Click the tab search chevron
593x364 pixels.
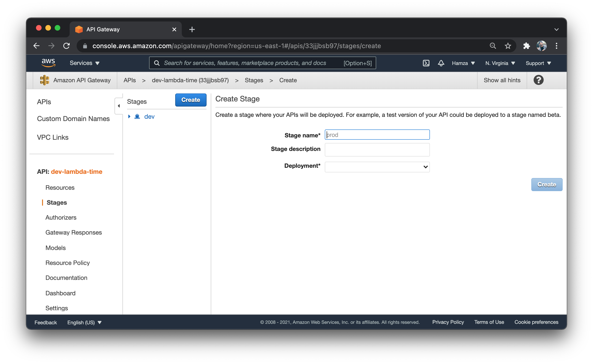(556, 29)
